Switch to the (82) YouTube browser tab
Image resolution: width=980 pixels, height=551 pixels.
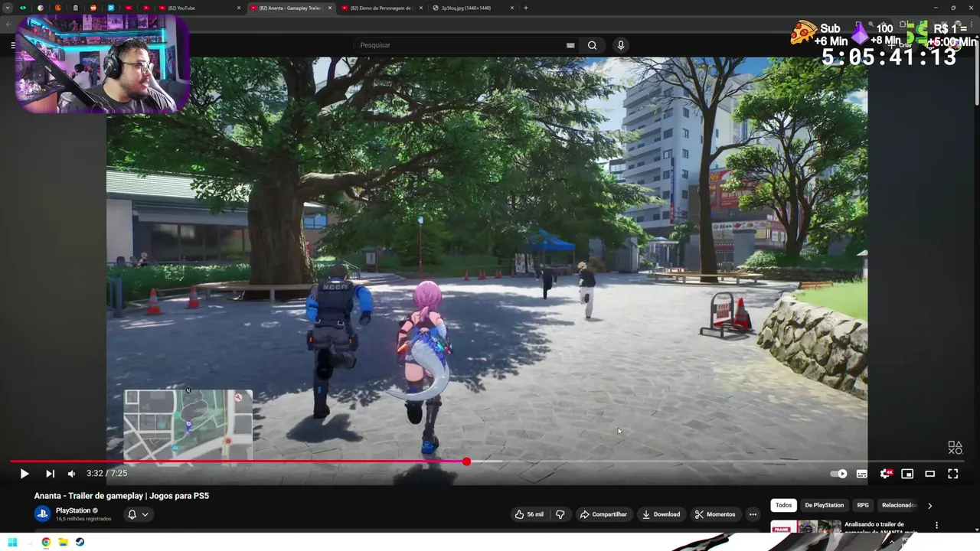(x=199, y=8)
